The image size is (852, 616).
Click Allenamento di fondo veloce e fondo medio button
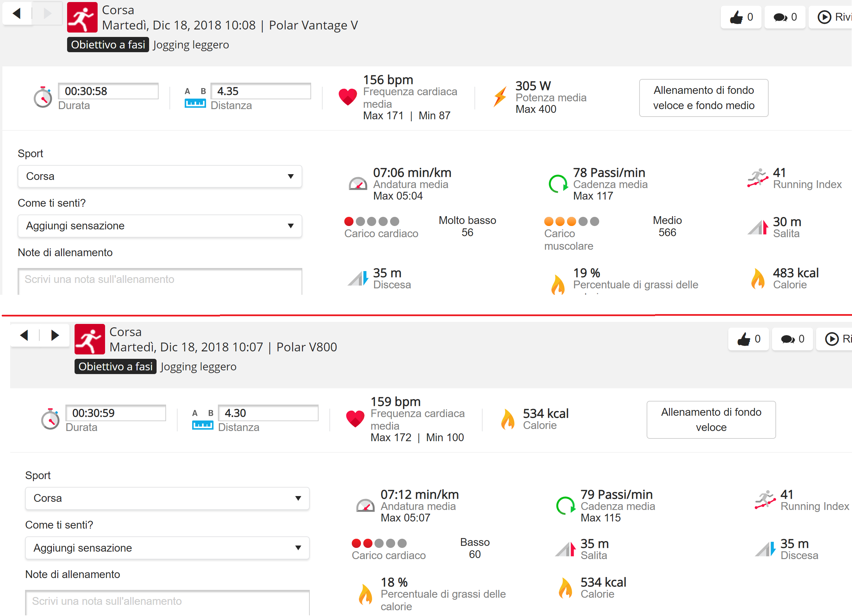[x=703, y=98]
